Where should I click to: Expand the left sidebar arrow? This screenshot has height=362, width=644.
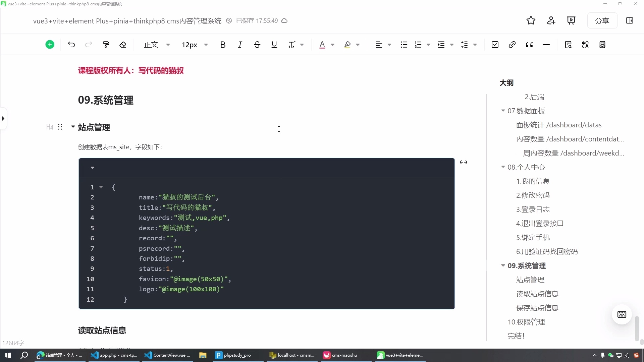pyautogui.click(x=3, y=118)
